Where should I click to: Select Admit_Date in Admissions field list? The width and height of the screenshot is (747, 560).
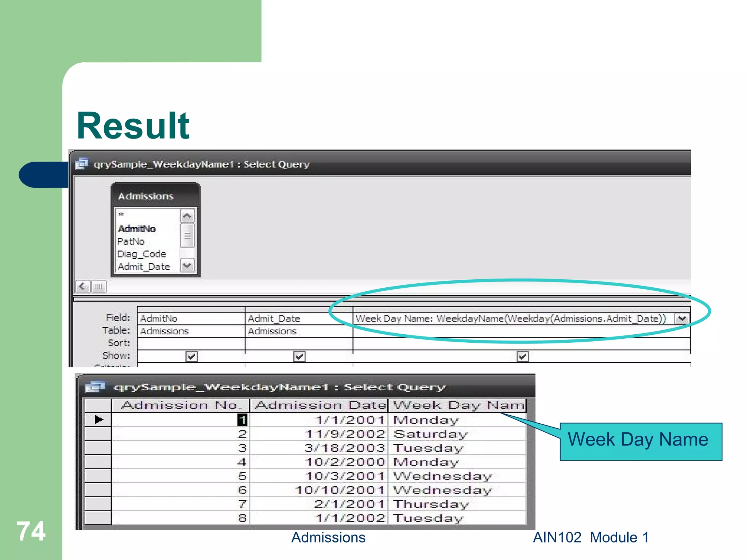[144, 267]
